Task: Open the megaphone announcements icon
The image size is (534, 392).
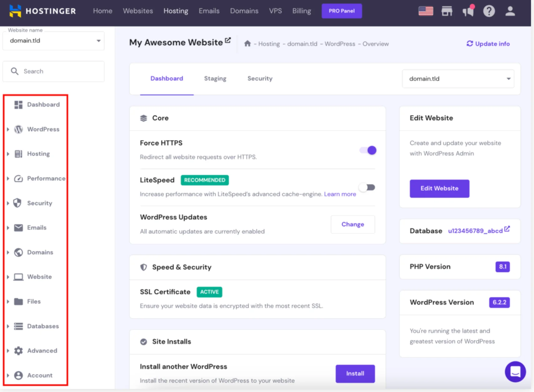Action: pyautogui.click(x=468, y=11)
